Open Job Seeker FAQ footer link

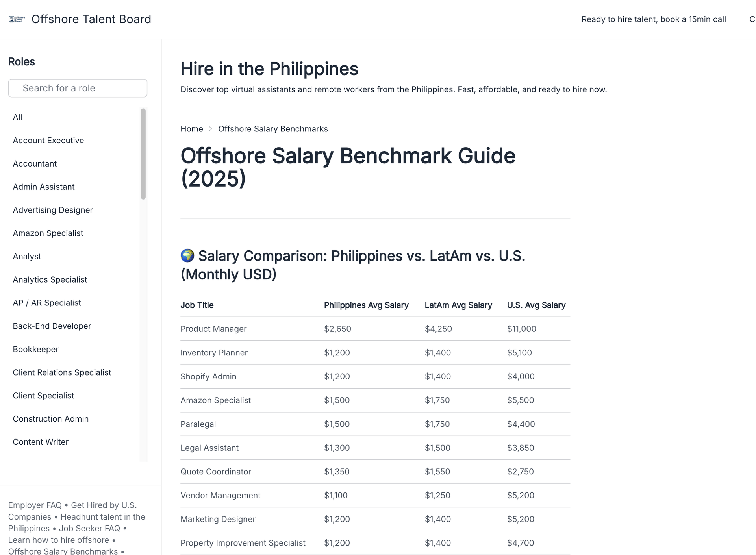[x=89, y=529]
